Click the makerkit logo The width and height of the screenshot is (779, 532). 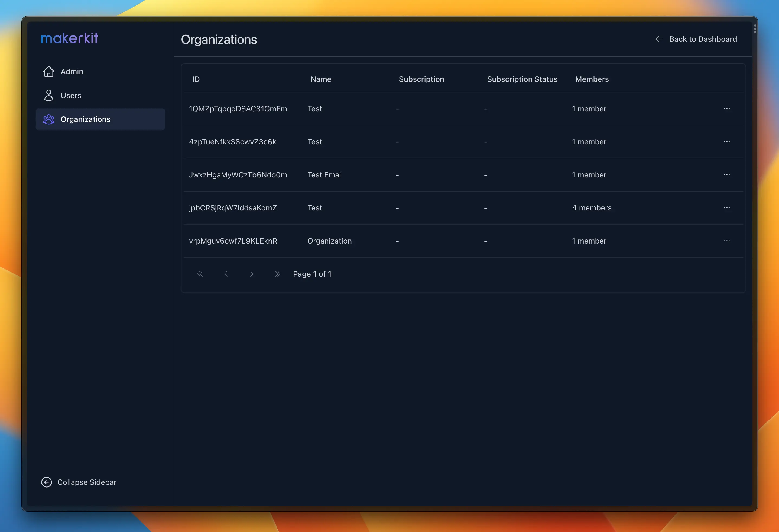tap(69, 38)
